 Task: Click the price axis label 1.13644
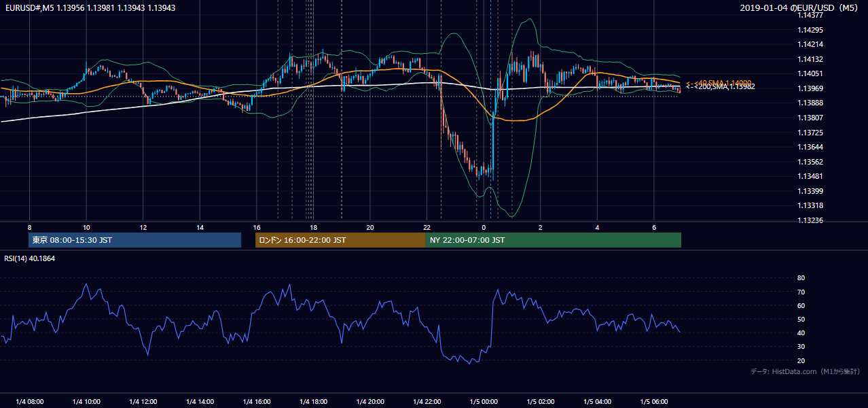pyautogui.click(x=810, y=147)
